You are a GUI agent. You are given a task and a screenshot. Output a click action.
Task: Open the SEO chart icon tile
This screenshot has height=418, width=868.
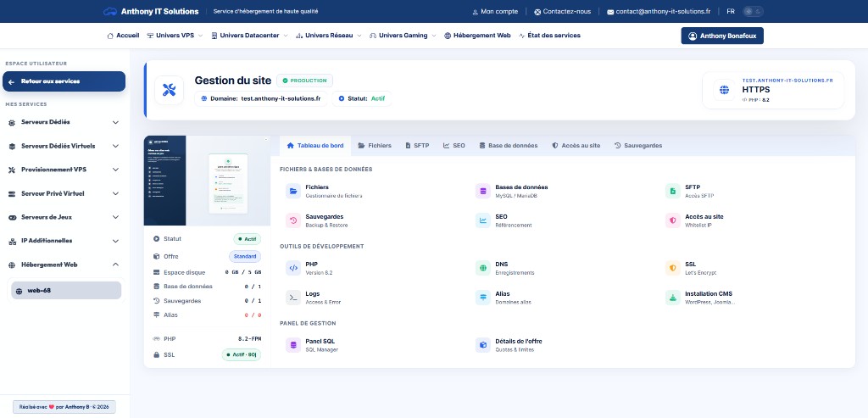click(482, 220)
